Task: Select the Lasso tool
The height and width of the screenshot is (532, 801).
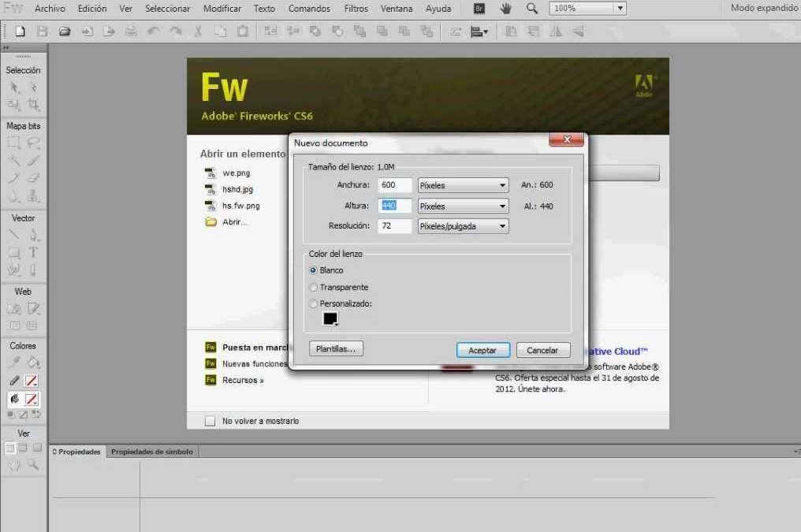Action: pos(33,143)
